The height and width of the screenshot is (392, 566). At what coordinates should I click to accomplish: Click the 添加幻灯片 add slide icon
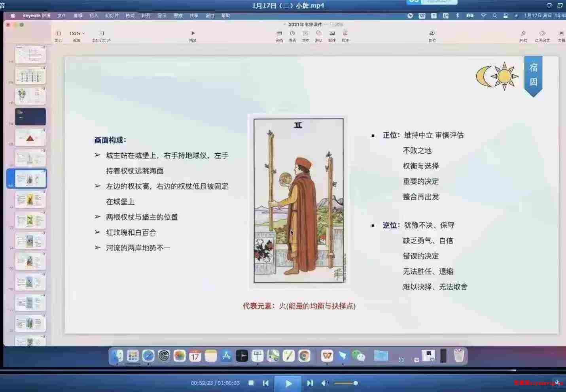pyautogui.click(x=101, y=34)
